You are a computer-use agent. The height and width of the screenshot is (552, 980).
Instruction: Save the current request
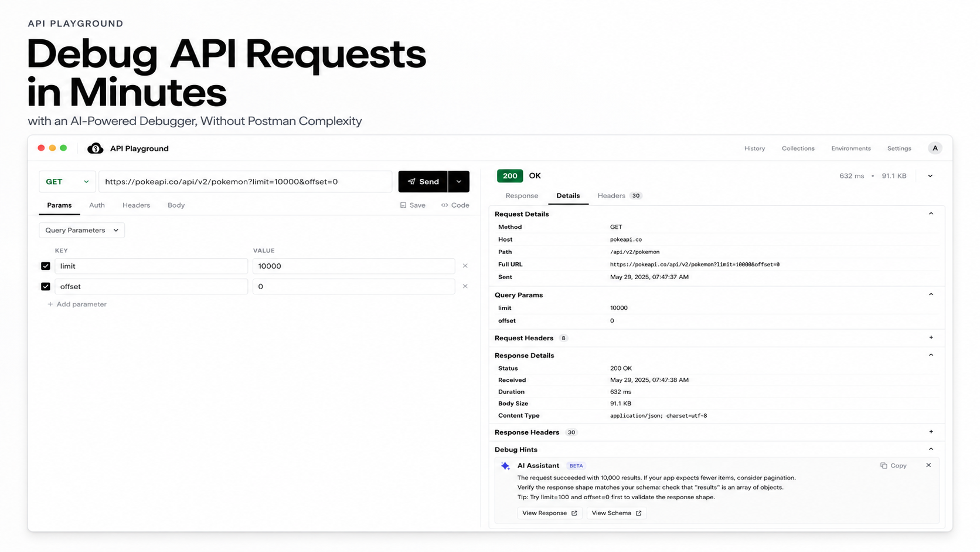[413, 205]
